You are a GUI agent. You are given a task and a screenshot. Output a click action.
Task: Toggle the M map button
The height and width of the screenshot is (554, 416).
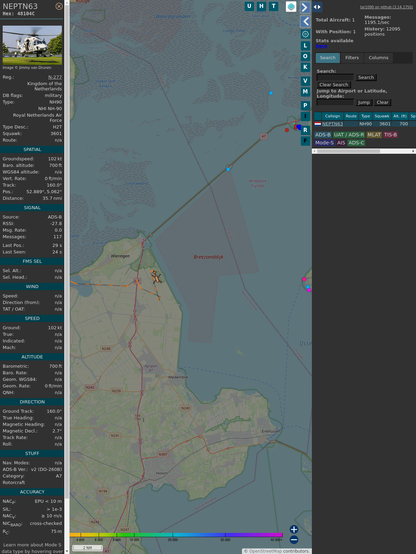(x=305, y=92)
